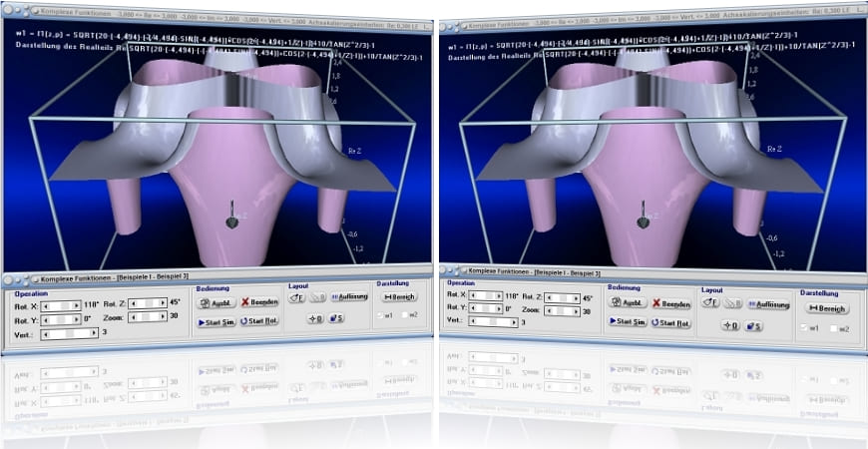This screenshot has height=449, width=868.
Task: Click Vert. slider track in left window
Action: click(x=66, y=334)
